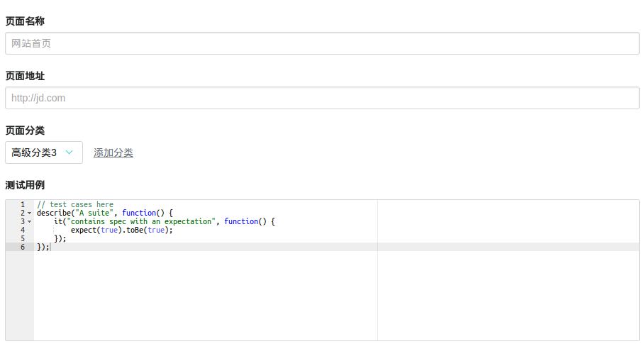
Task: Collapse the it block fold arrow on line 3
Action: tap(29, 221)
